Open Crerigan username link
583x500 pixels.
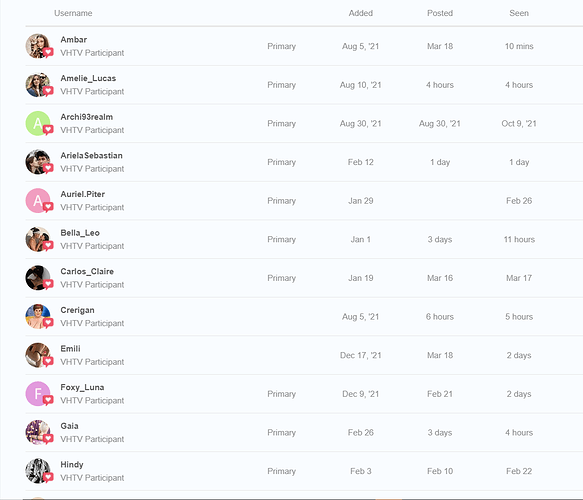tap(77, 310)
